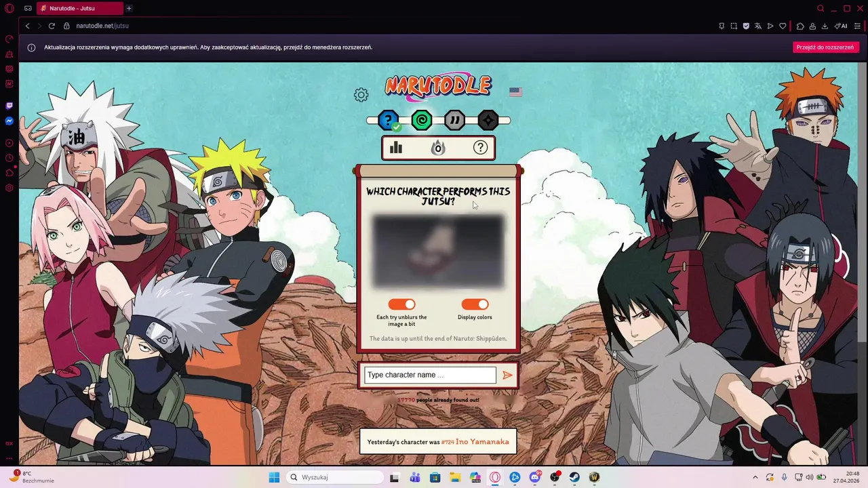
Task: Show hidden tray icons chevron
Action: pyautogui.click(x=755, y=477)
